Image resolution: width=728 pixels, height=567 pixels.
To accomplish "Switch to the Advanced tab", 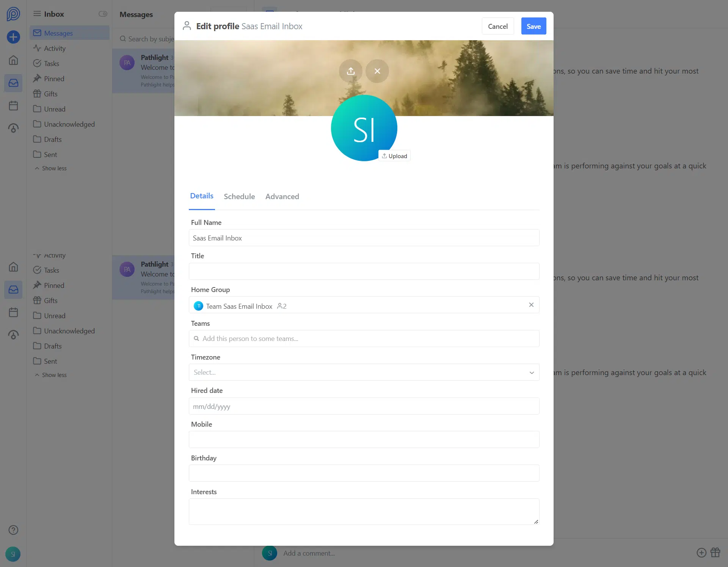I will click(x=282, y=196).
